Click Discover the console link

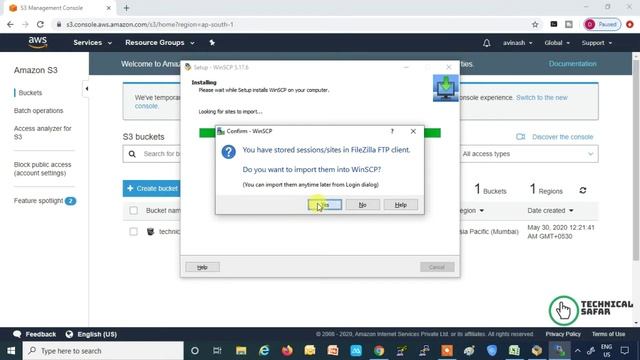click(562, 137)
